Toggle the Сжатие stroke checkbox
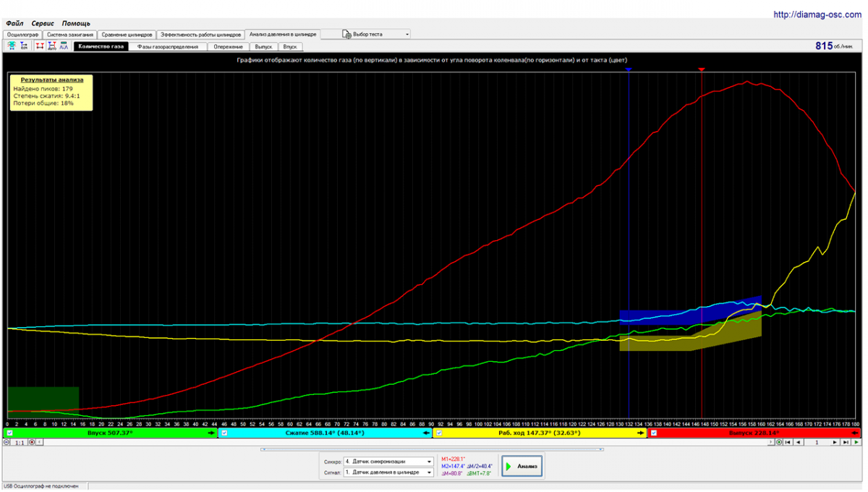 click(x=224, y=433)
